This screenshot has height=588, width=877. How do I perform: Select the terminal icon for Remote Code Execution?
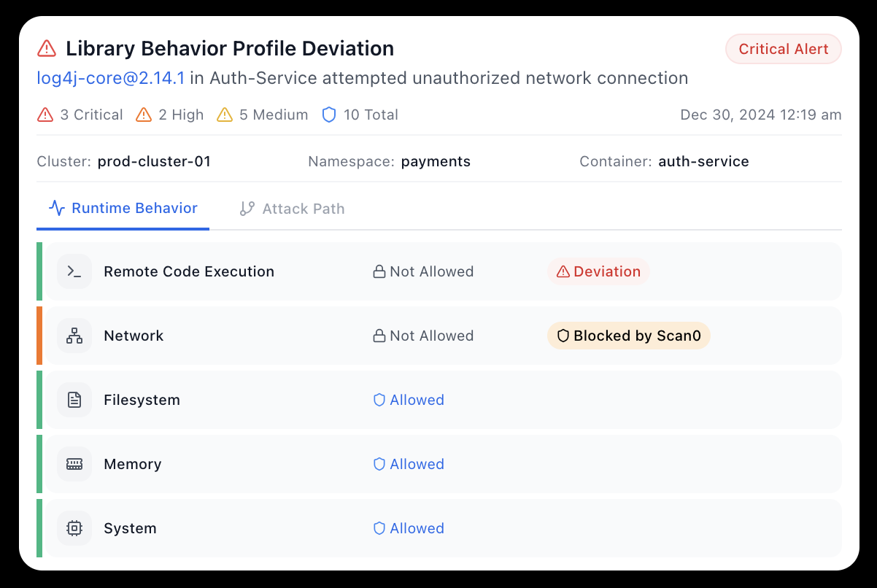tap(74, 271)
